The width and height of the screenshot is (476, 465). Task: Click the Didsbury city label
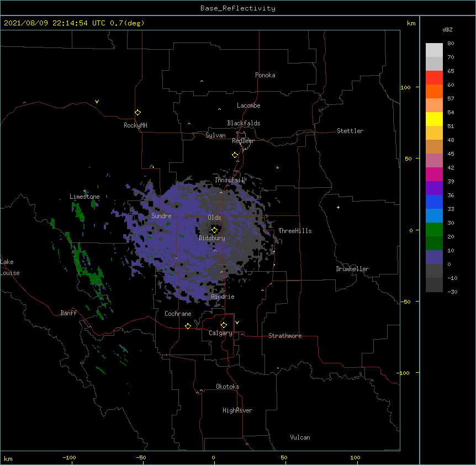click(211, 238)
